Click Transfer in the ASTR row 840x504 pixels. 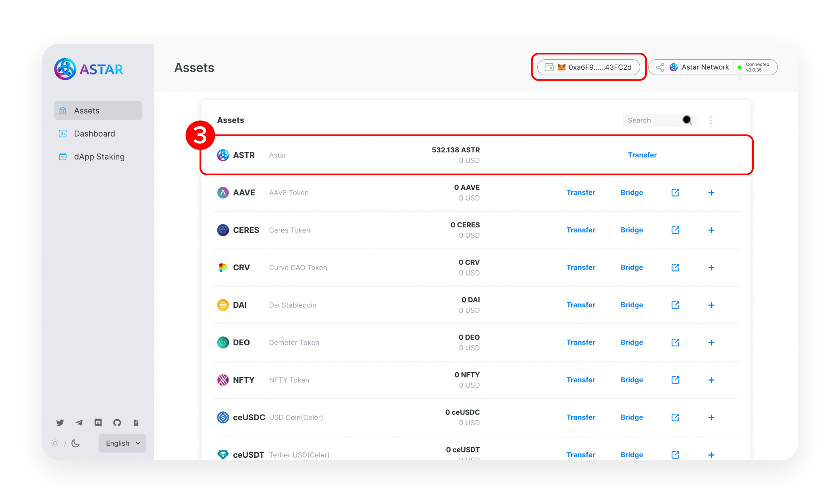coord(642,155)
